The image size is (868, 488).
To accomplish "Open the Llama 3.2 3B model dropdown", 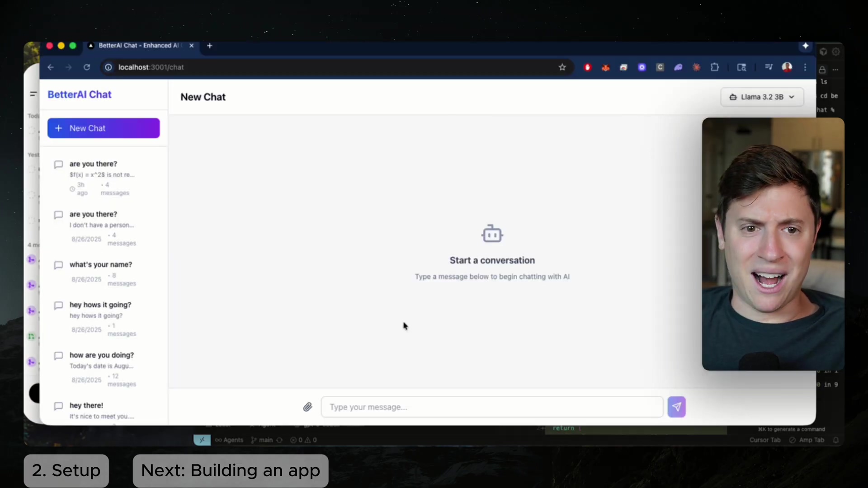I will click(x=762, y=97).
